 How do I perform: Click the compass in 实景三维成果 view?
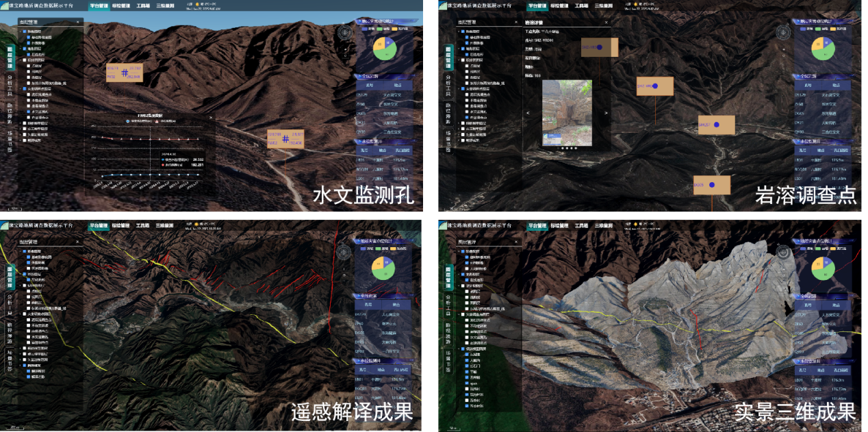[x=782, y=251]
